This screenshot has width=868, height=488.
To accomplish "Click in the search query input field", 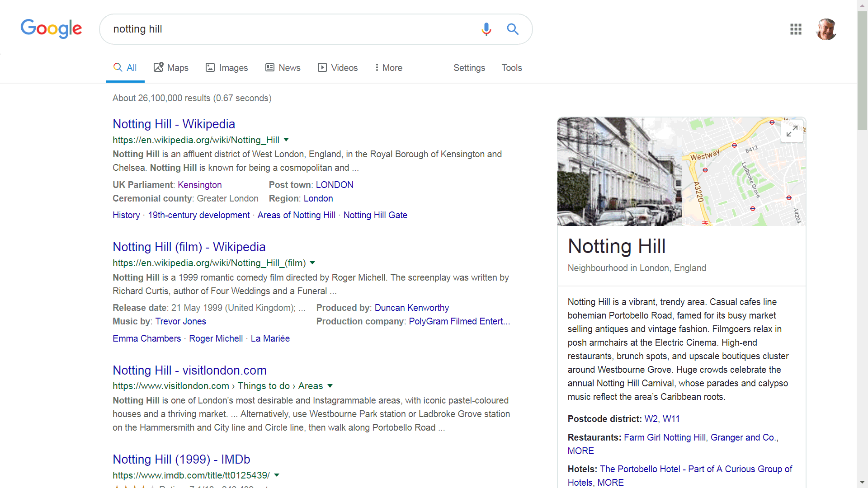I will tap(289, 29).
